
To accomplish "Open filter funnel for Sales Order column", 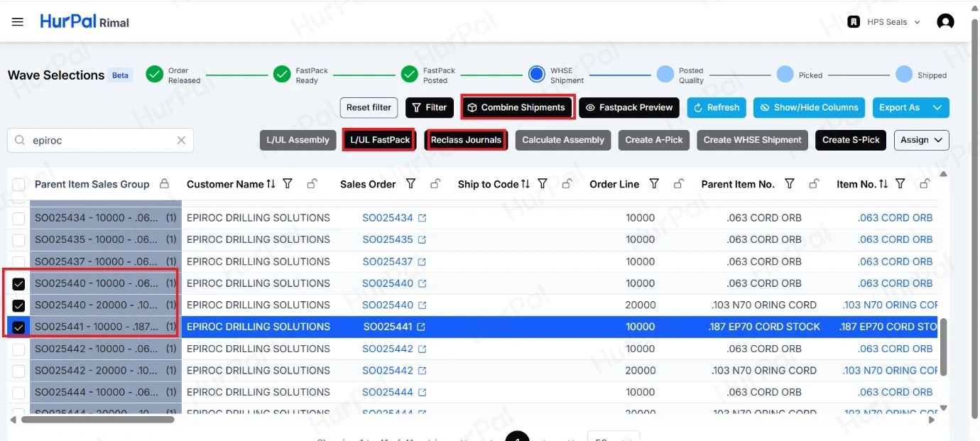I will pyautogui.click(x=410, y=184).
